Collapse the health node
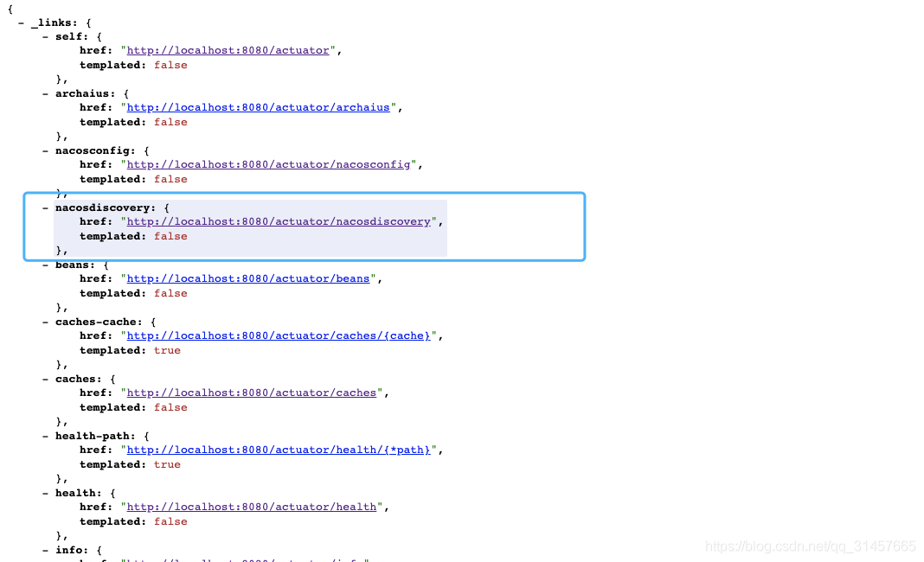 pyautogui.click(x=45, y=493)
